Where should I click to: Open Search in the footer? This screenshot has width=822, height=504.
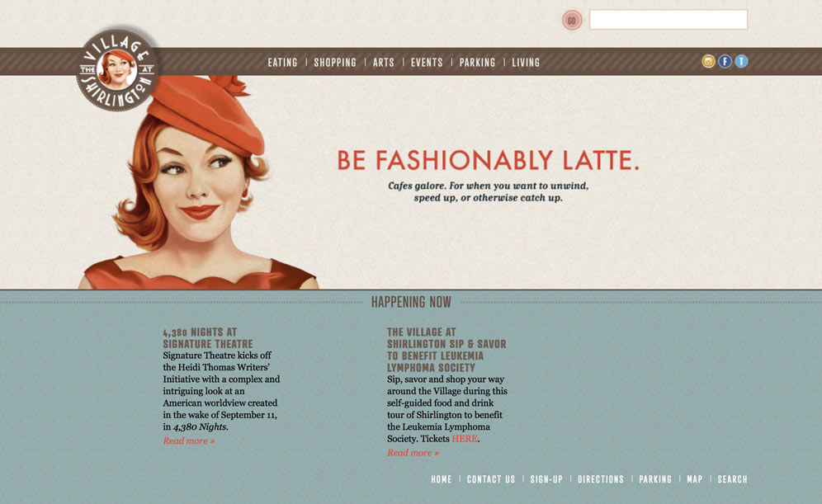pos(732,479)
